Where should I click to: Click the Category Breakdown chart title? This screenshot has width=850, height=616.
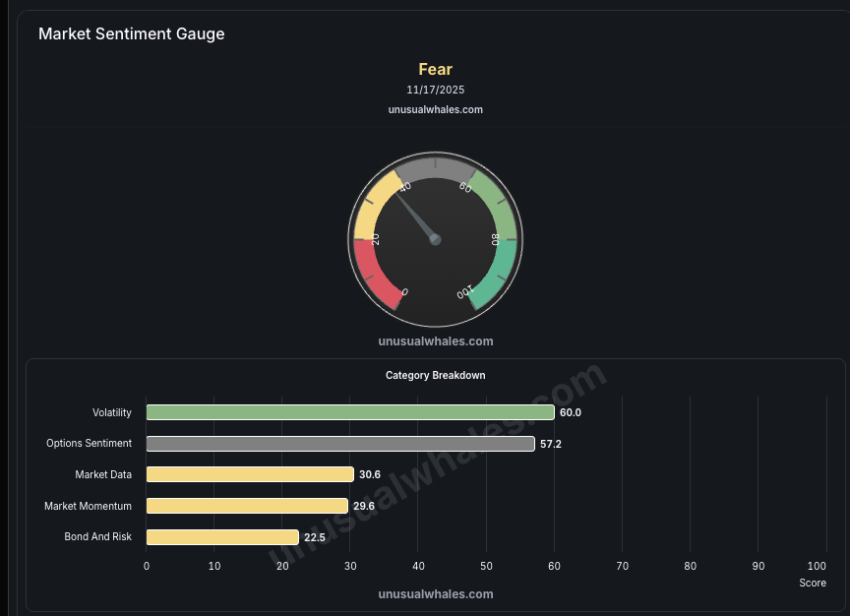pyautogui.click(x=436, y=375)
